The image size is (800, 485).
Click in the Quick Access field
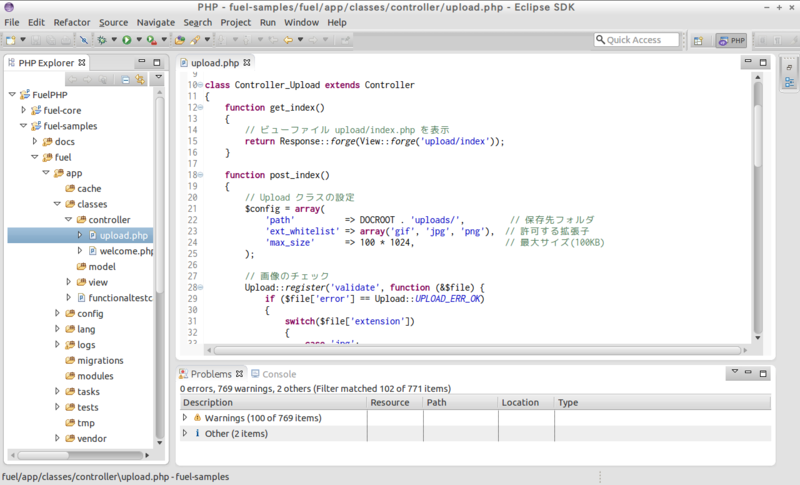[637, 40]
